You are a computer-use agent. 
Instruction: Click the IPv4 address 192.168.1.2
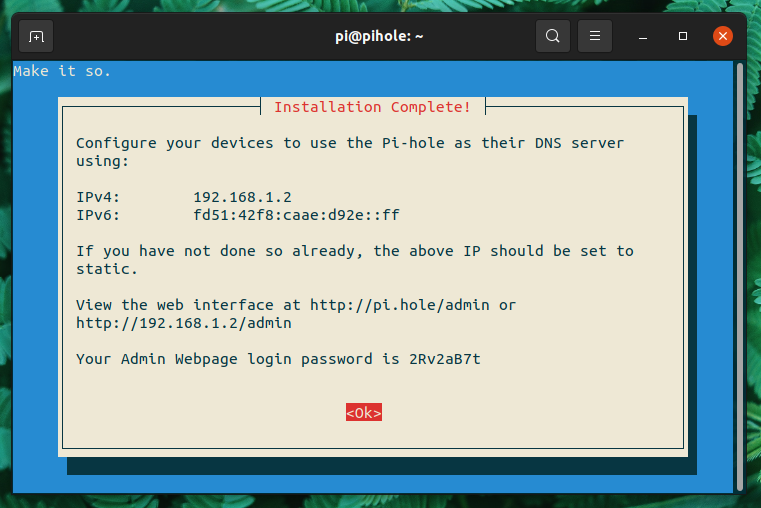pos(243,197)
